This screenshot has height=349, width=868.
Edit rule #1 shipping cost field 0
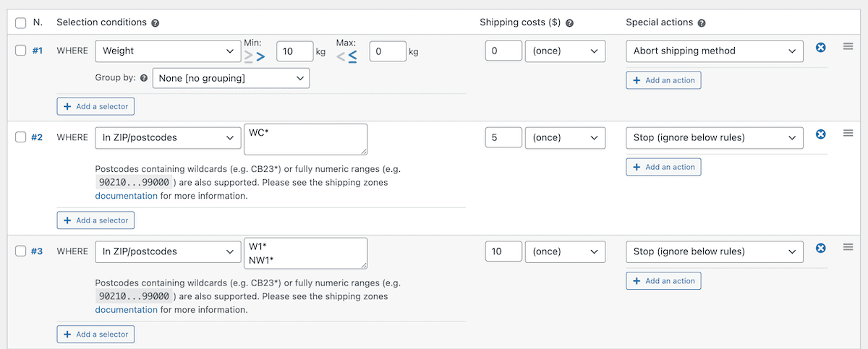click(503, 51)
